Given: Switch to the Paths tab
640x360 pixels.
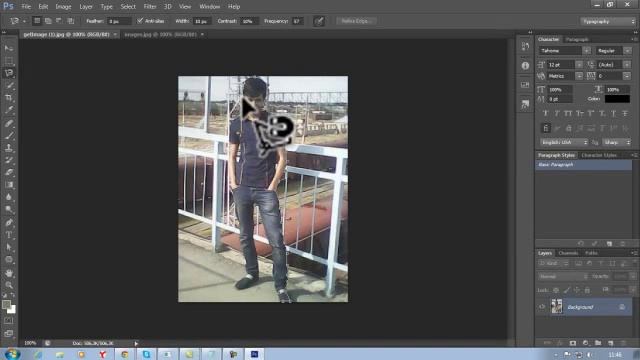Looking at the screenshot, I should [x=591, y=253].
